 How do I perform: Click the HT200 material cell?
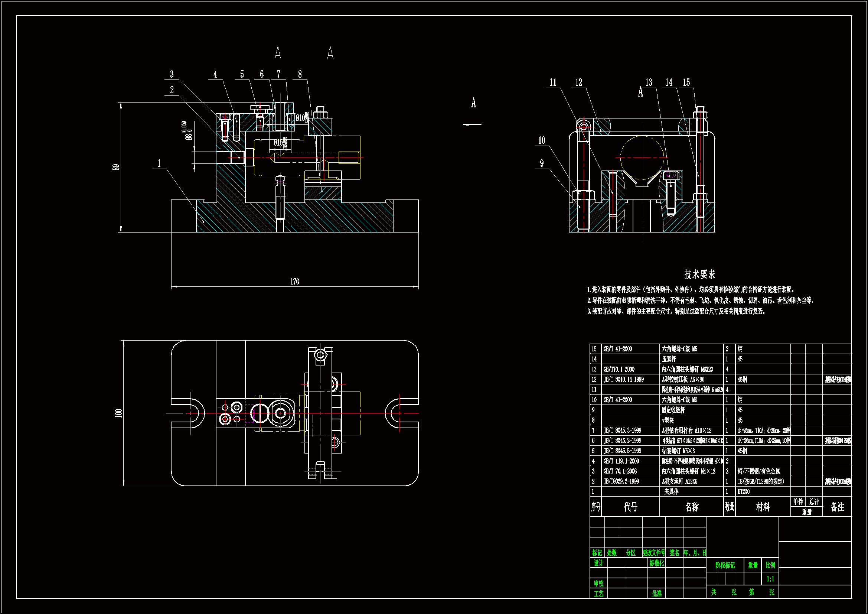[x=743, y=491]
